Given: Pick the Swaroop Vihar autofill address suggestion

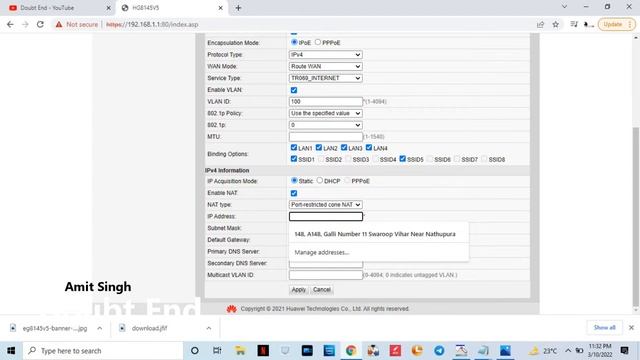Looking at the screenshot, I should [379, 234].
